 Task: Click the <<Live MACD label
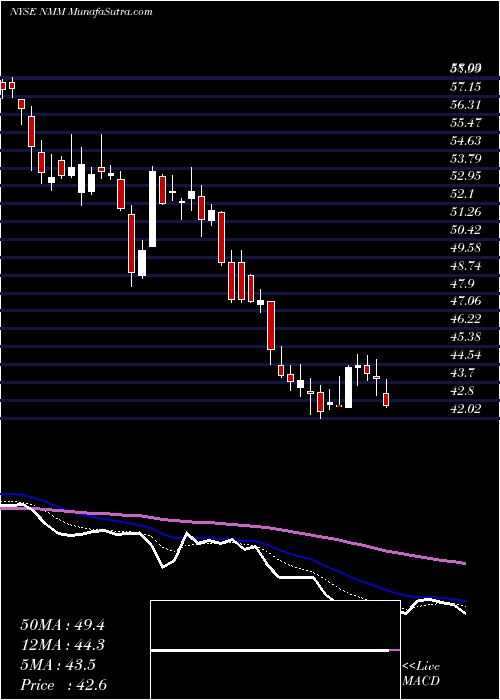pyautogui.click(x=421, y=674)
